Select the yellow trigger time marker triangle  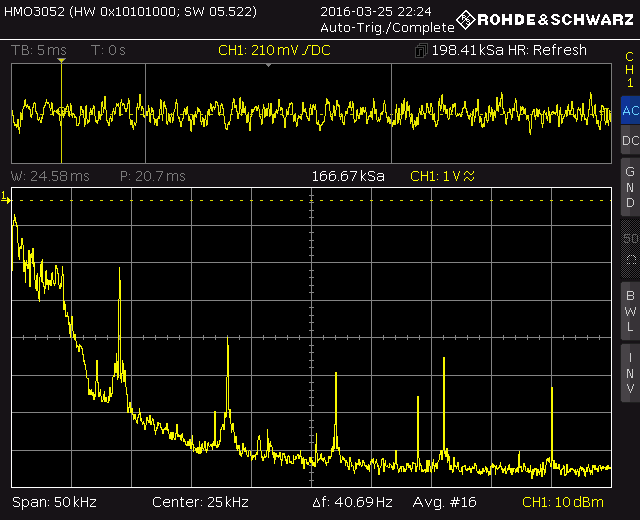[x=61, y=61]
